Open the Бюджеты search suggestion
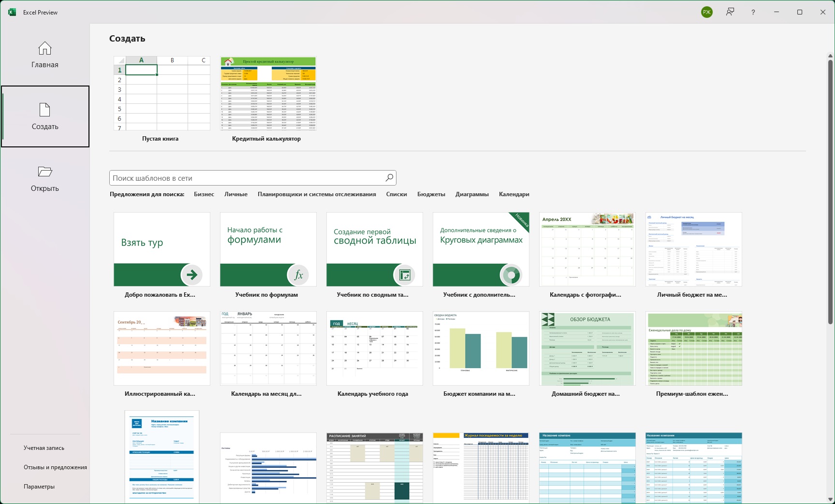835x504 pixels. pos(431,194)
